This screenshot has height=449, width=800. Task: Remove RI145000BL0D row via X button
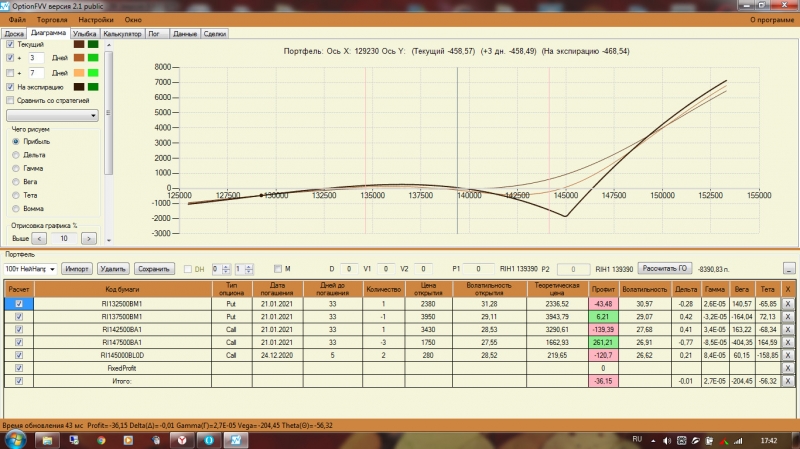point(788,355)
